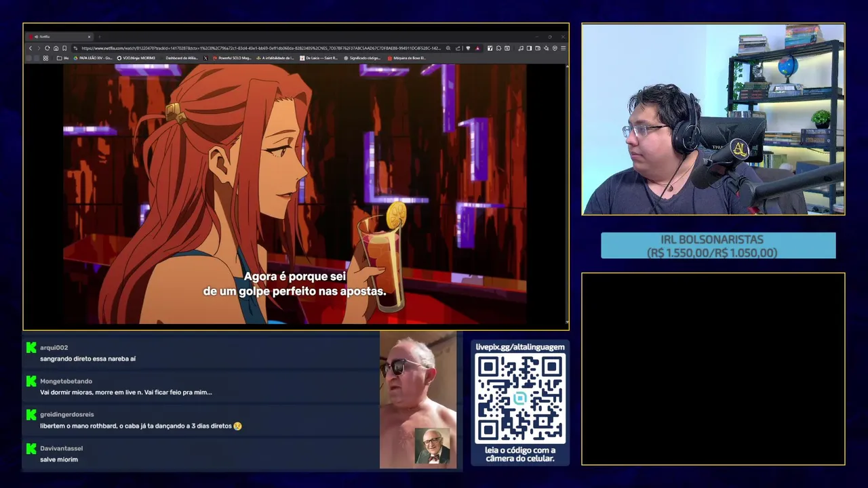Toggle the browser sidebar panel icon
Viewport: 868px width, 488px height.
click(x=529, y=48)
